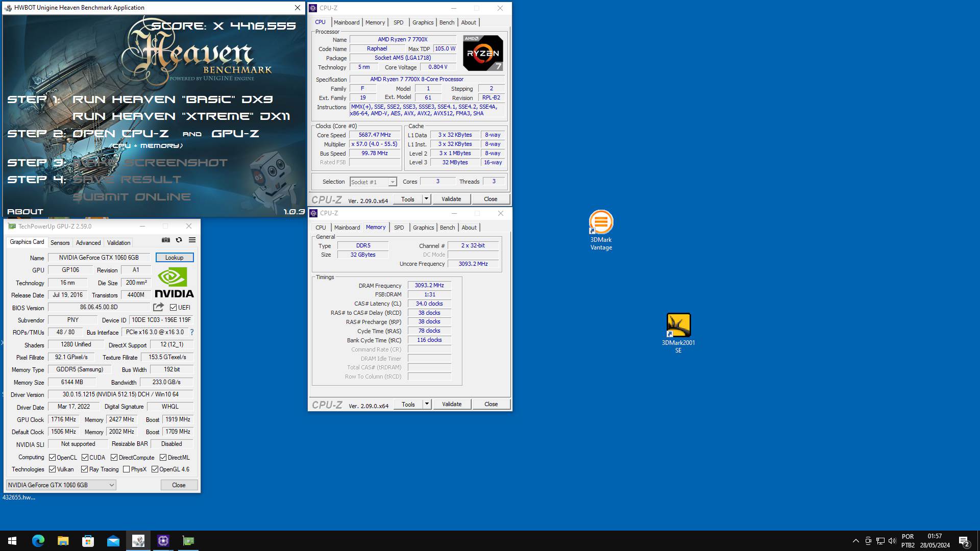The image size is (980, 551).
Task: Switch to HWBOT Heaven app in taskbar
Action: [138, 541]
